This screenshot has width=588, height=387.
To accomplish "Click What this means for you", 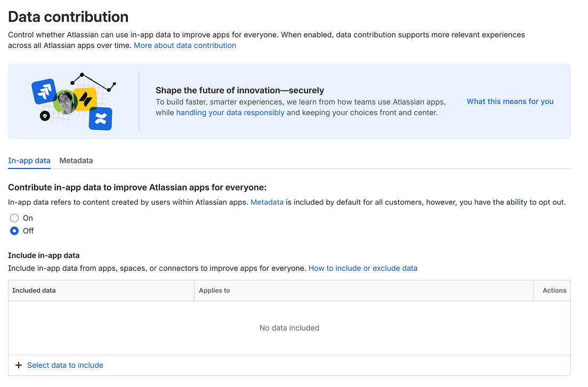I will (x=510, y=101).
